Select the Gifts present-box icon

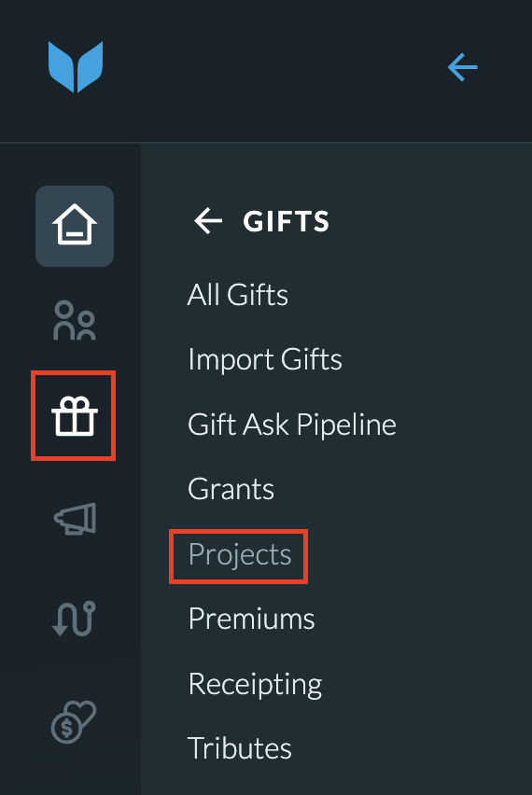(x=74, y=416)
